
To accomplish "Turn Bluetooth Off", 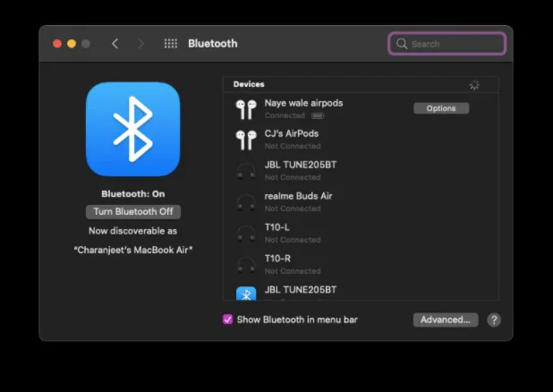I will pos(132,212).
